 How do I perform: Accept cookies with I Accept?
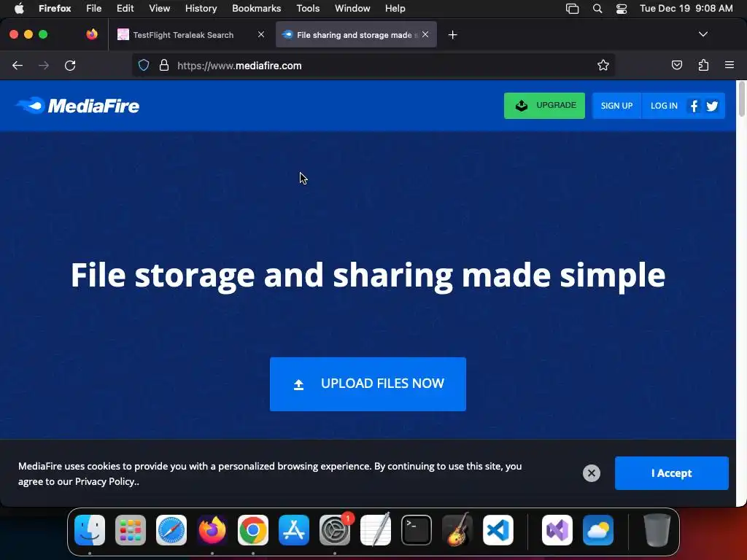tap(671, 472)
